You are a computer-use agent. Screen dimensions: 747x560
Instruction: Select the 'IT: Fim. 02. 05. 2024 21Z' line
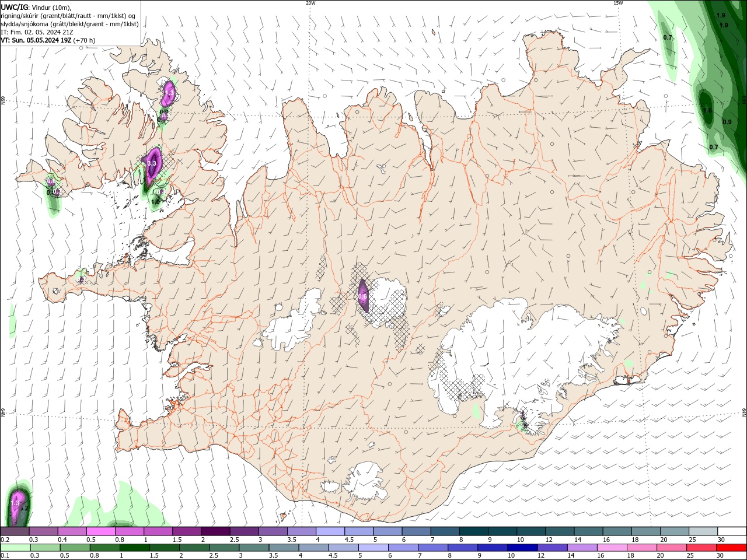pos(37,32)
